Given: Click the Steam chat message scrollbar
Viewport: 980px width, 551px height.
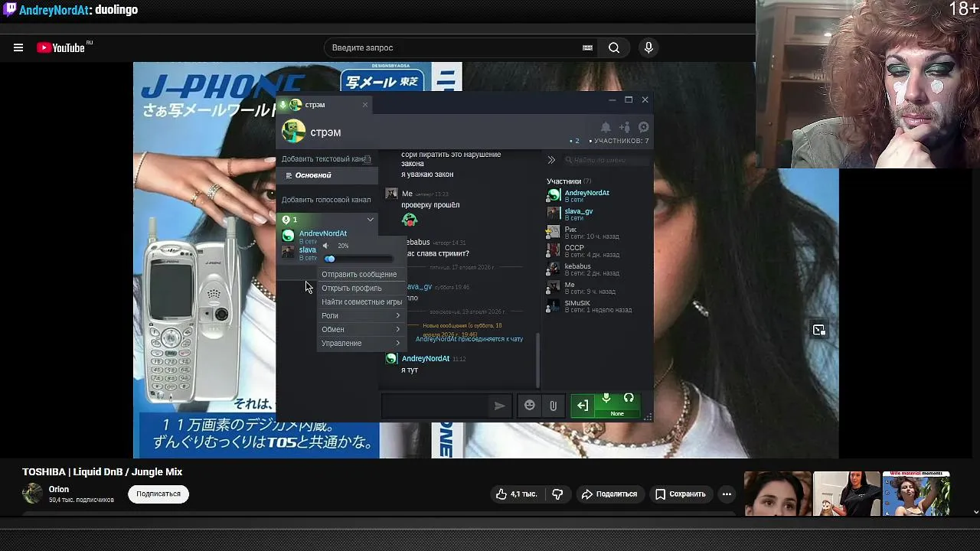Looking at the screenshot, I should pos(537,360).
